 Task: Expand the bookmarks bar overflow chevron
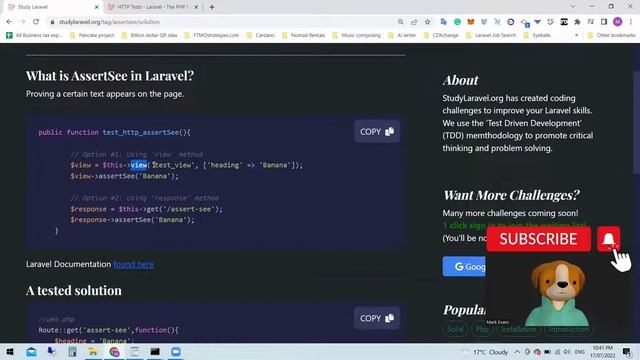(x=576, y=36)
